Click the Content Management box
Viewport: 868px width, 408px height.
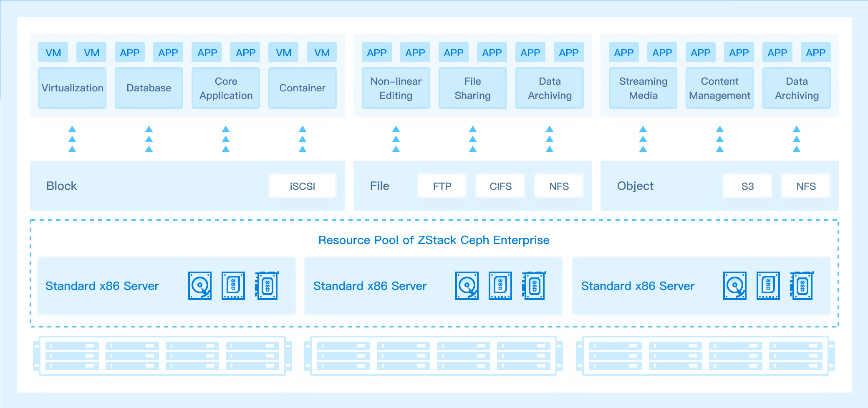(720, 88)
